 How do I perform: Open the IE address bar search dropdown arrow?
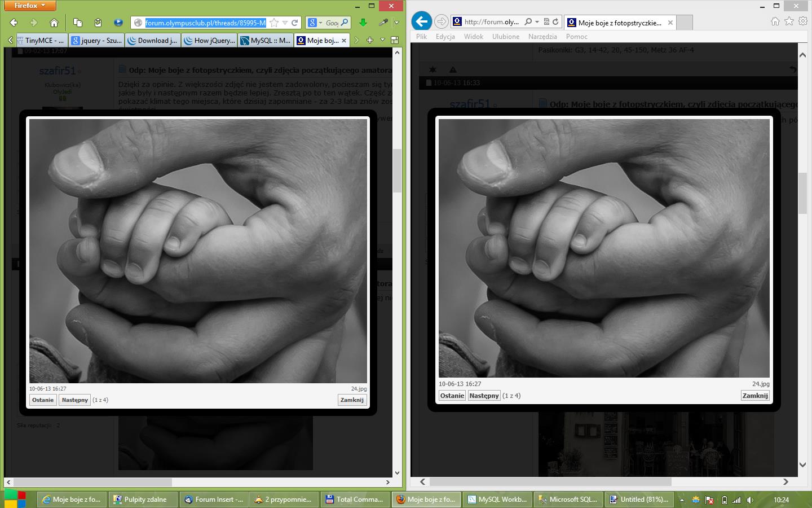click(x=537, y=22)
